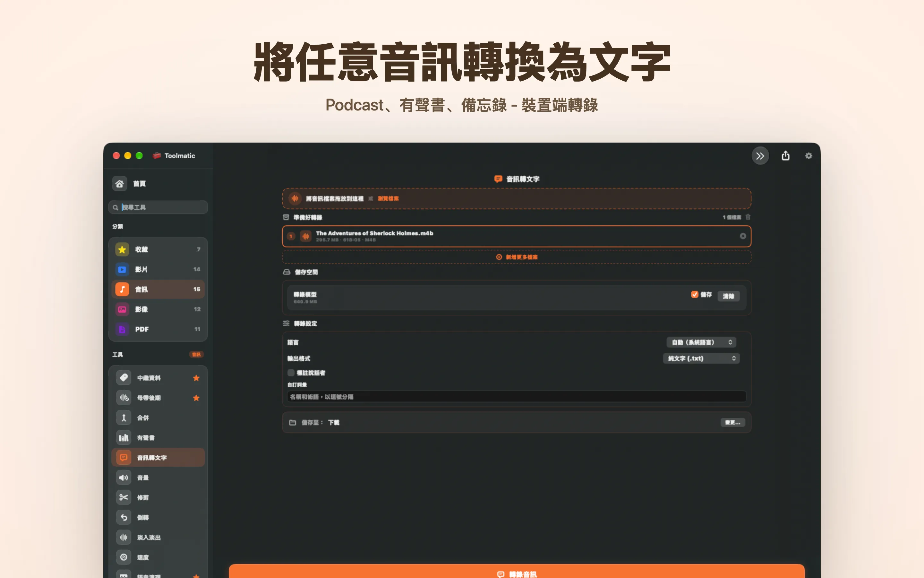Toggle favorite star for 中繼資料
Viewport: 924px width, 578px height.
pos(196,378)
